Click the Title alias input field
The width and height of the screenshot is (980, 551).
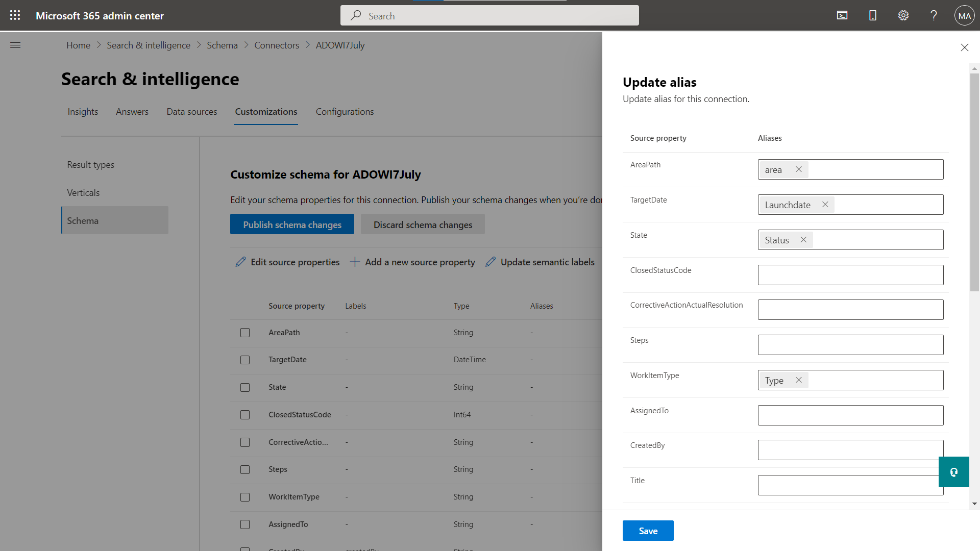pos(851,484)
